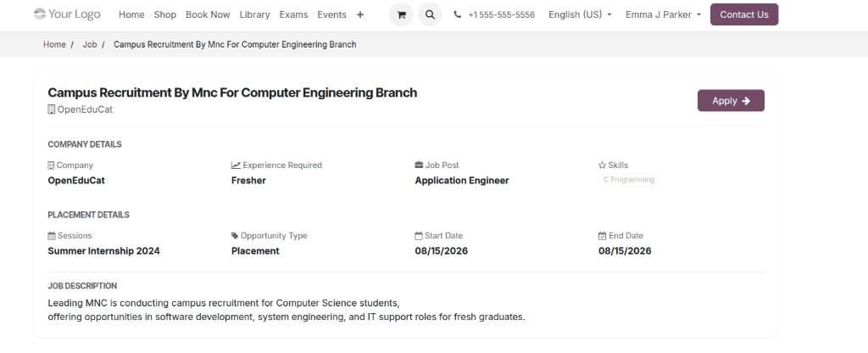Click the End Date calendar-check icon
Viewport: 868px width, 353px height.
point(603,236)
